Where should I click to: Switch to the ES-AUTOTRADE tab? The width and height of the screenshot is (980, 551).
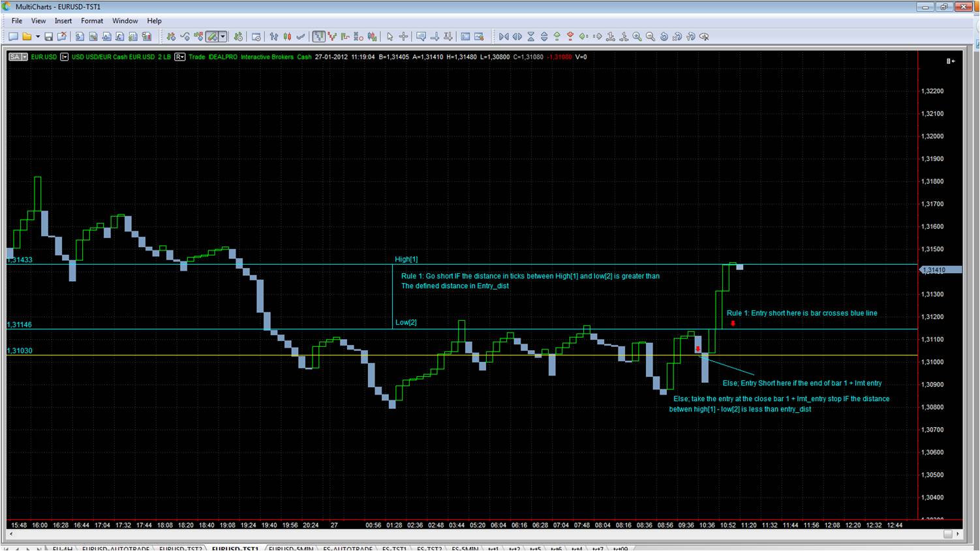pos(348,549)
